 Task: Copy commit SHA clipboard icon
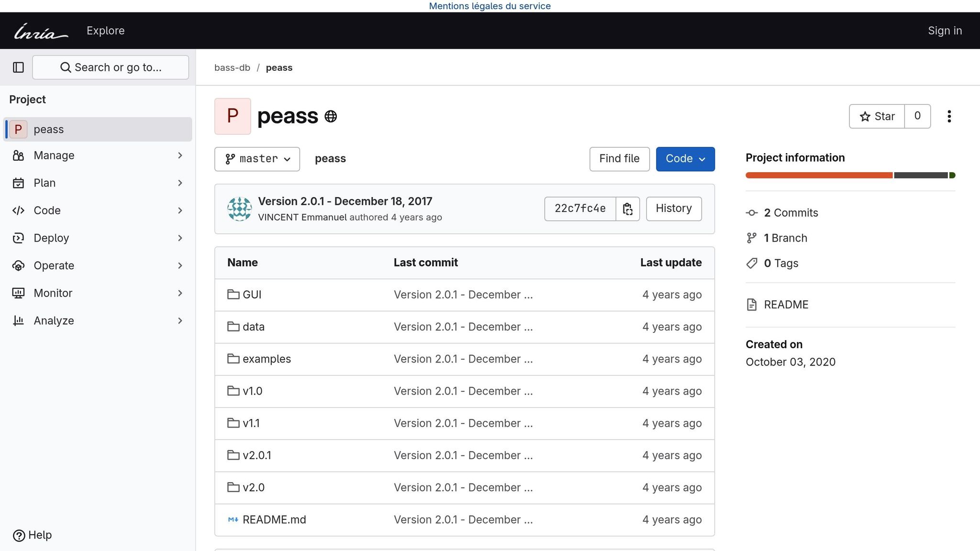pos(627,209)
